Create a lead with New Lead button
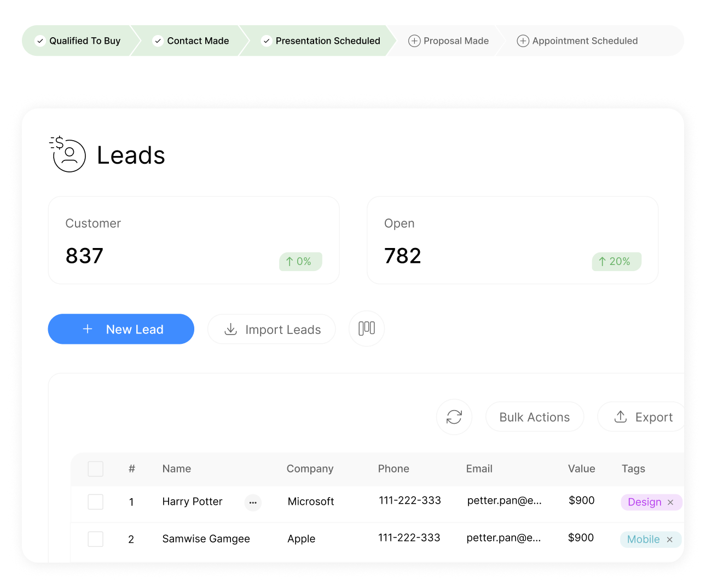The image size is (706, 588). (121, 329)
